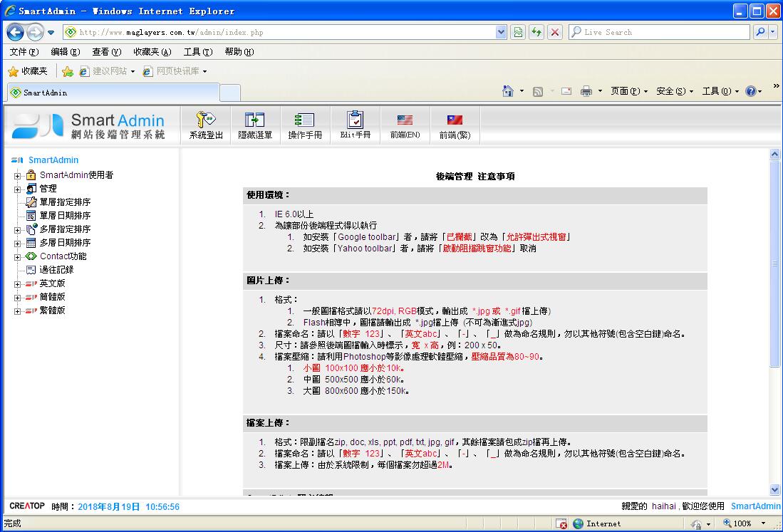783x532 pixels.
Task: Click the add to favorites star icon
Action: [x=68, y=71]
